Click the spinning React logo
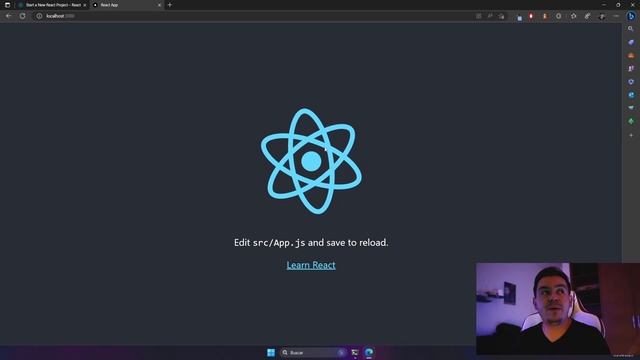 [x=311, y=161]
